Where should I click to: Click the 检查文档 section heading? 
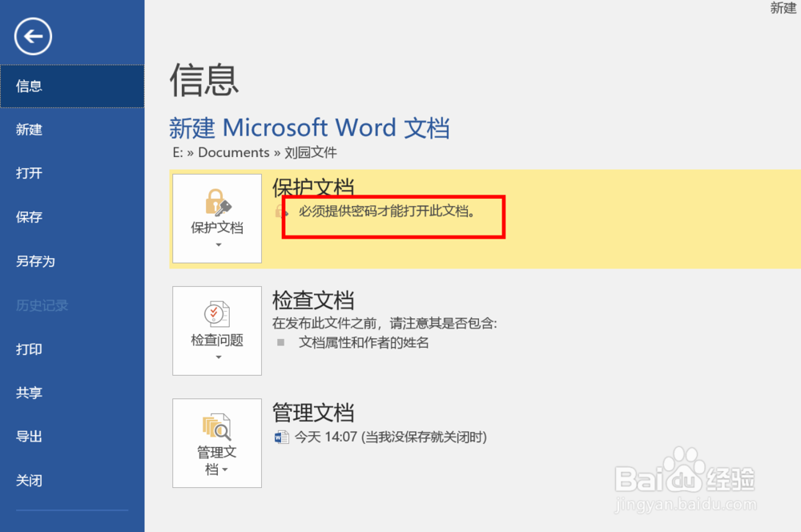pyautogui.click(x=313, y=300)
